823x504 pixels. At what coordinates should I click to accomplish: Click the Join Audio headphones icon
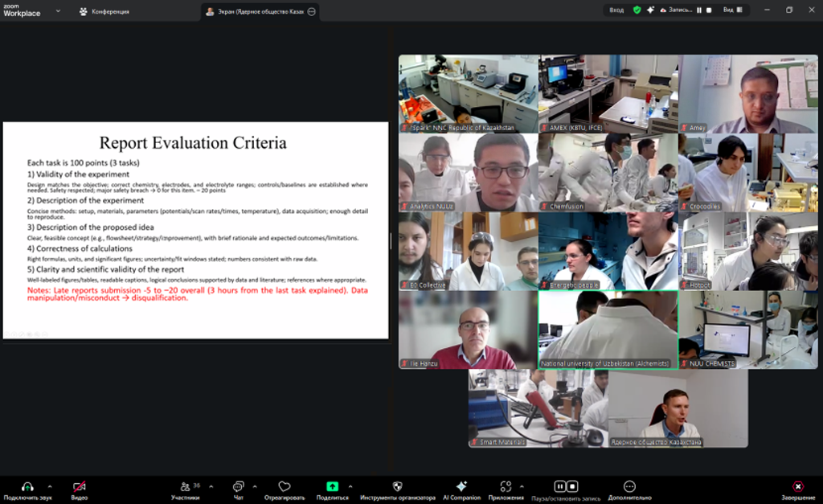coord(27,487)
